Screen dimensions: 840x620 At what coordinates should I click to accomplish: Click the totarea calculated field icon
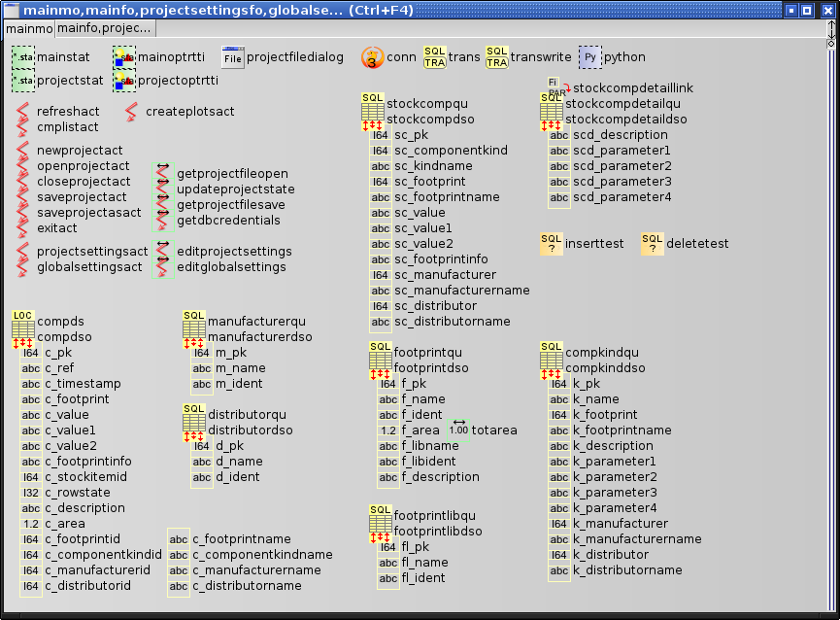(459, 429)
